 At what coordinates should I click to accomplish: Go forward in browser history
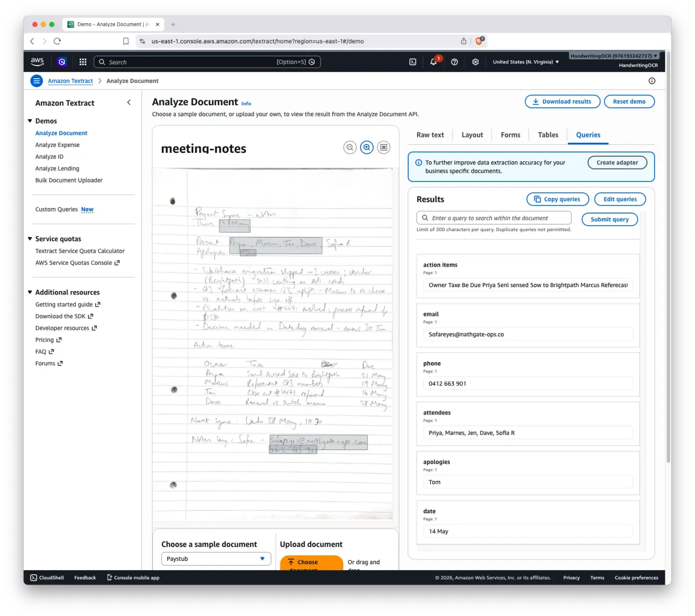pyautogui.click(x=44, y=41)
